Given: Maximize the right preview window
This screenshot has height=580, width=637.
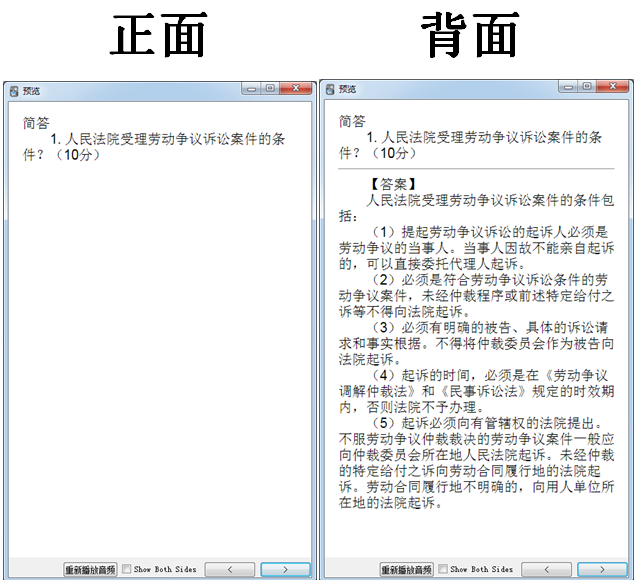Looking at the screenshot, I should [x=587, y=87].
